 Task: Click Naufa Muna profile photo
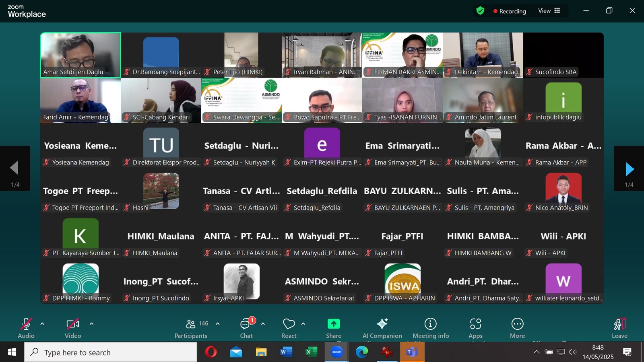[483, 143]
